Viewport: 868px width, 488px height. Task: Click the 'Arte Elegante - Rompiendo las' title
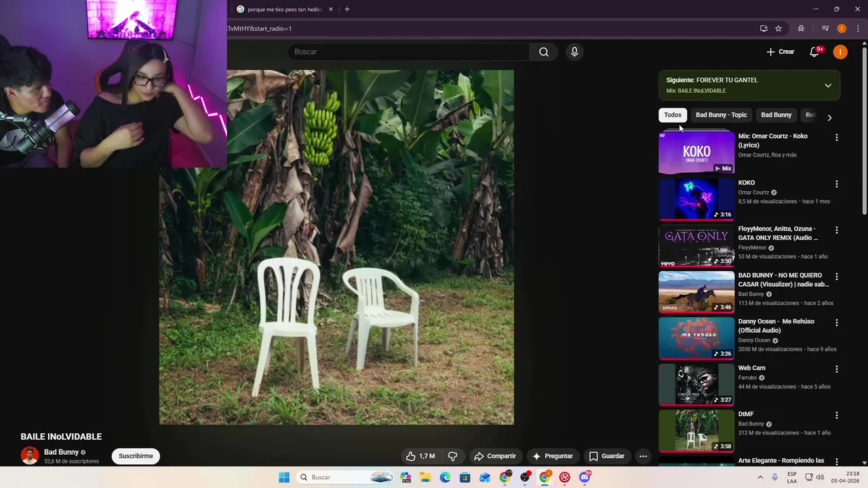(781, 461)
